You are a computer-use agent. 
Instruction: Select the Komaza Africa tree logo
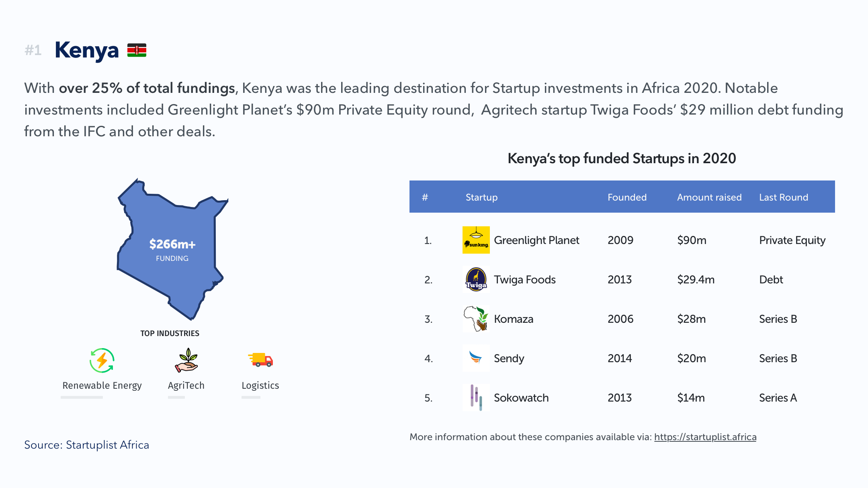[476, 319]
